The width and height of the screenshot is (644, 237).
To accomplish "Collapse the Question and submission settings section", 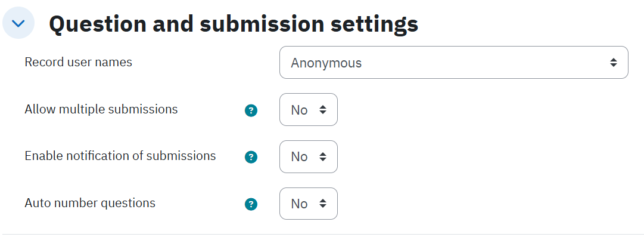I will (18, 23).
